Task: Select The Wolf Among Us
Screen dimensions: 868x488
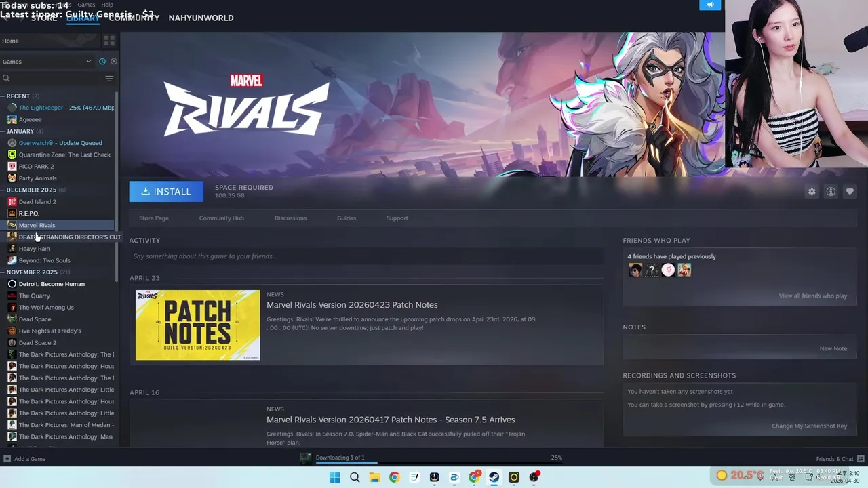Action: [46, 308]
